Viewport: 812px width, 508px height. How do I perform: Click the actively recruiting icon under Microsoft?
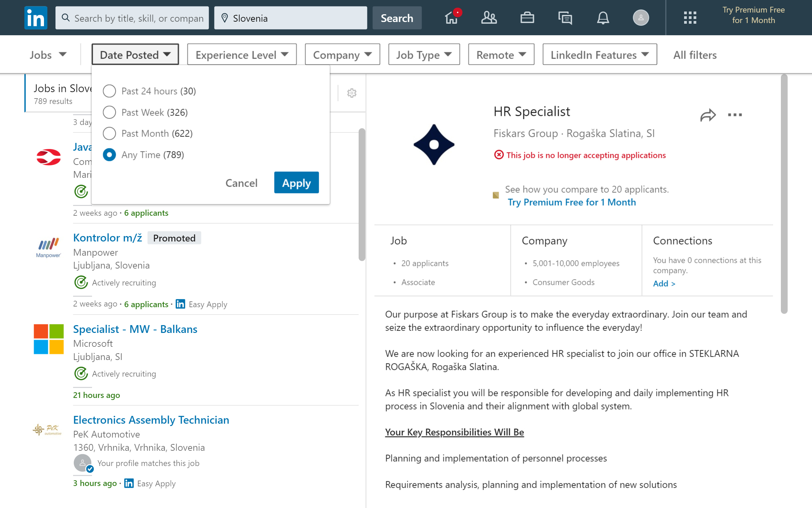click(81, 374)
